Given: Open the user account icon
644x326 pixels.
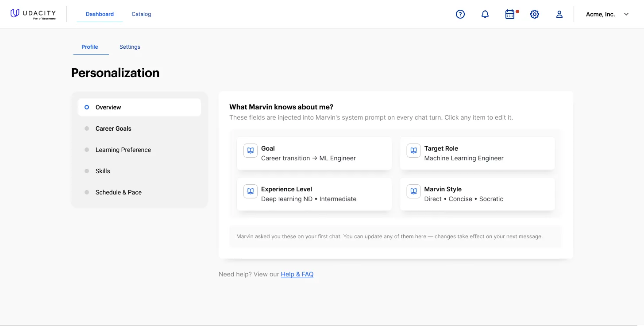Looking at the screenshot, I should click(x=559, y=14).
